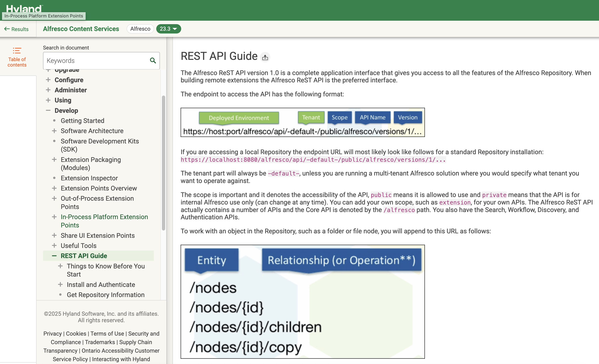Expand Software Architecture node
The image size is (599, 364).
click(x=54, y=131)
